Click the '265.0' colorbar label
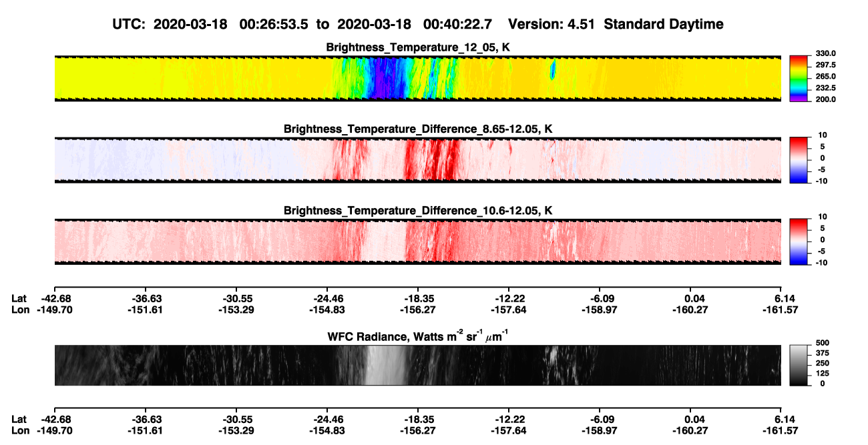868x445 pixels. (x=825, y=76)
